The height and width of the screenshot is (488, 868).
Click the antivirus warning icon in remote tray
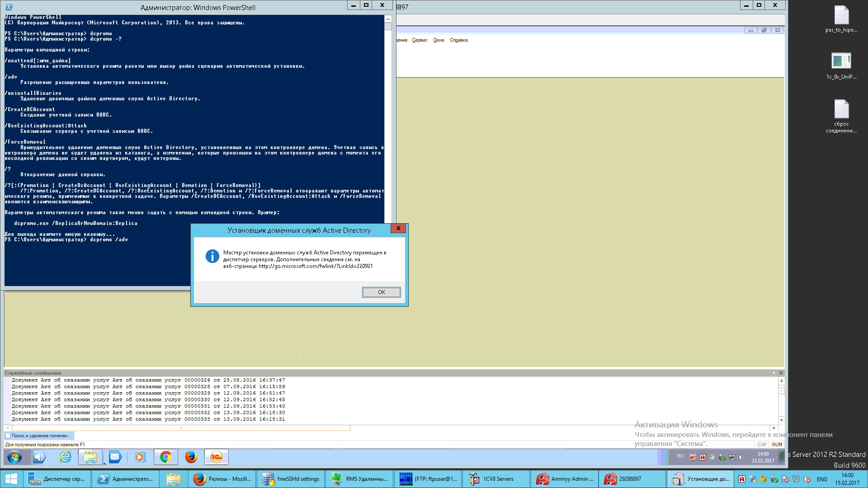(x=693, y=457)
